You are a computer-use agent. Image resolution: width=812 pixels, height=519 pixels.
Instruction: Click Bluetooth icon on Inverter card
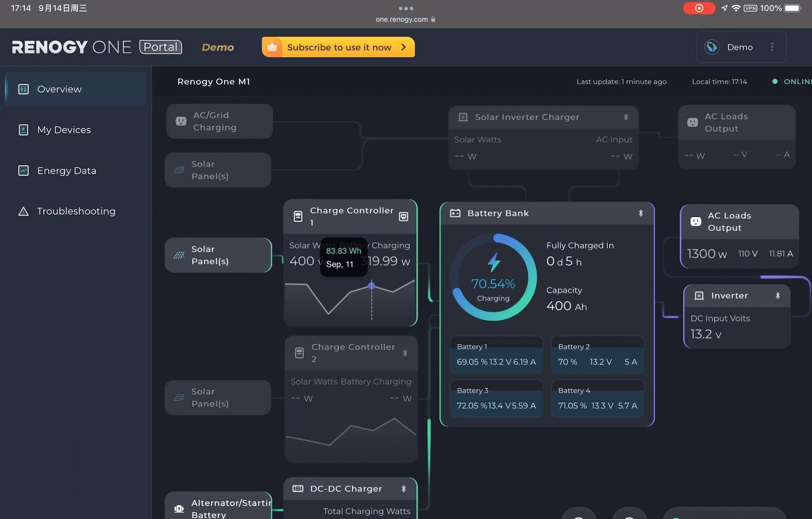coord(777,296)
